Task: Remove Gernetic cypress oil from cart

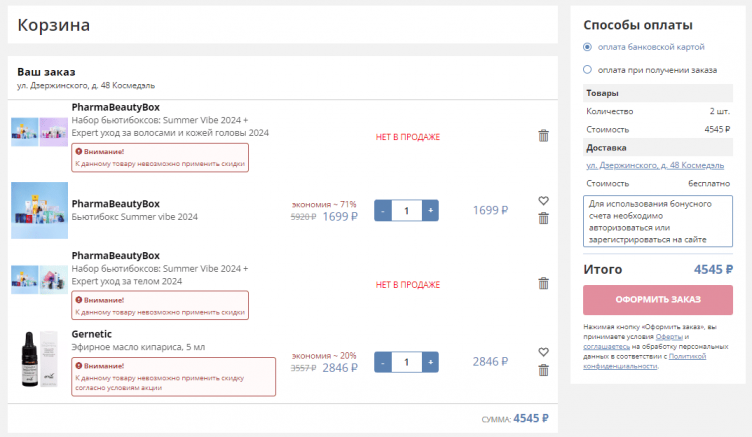Action: coord(543,370)
